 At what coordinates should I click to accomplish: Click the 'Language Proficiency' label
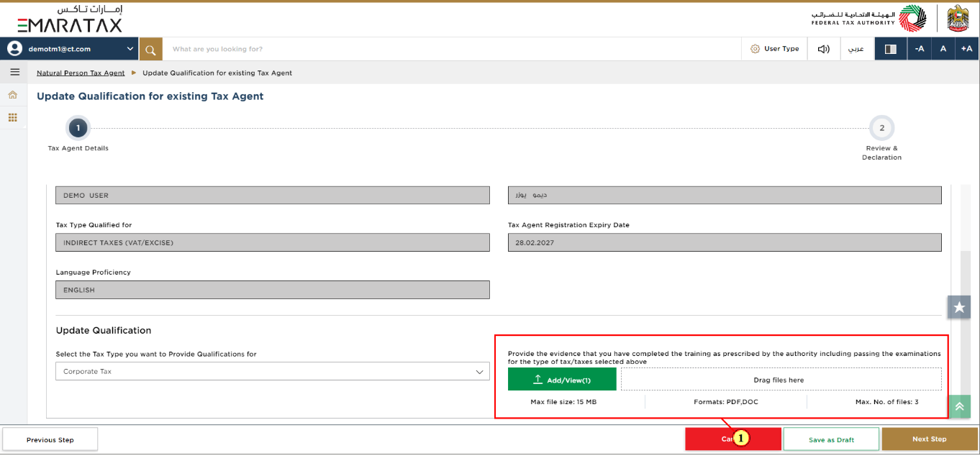click(x=94, y=273)
